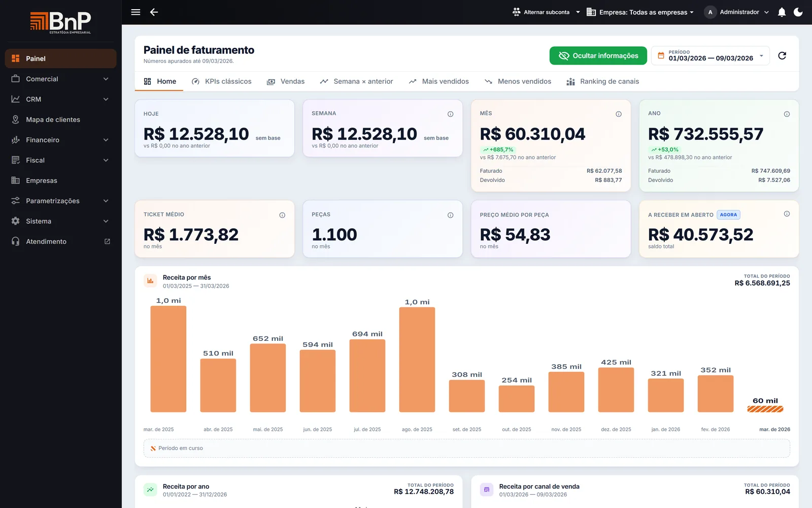Open Alternar subconta dropdown
The image size is (812, 508).
[x=546, y=12]
